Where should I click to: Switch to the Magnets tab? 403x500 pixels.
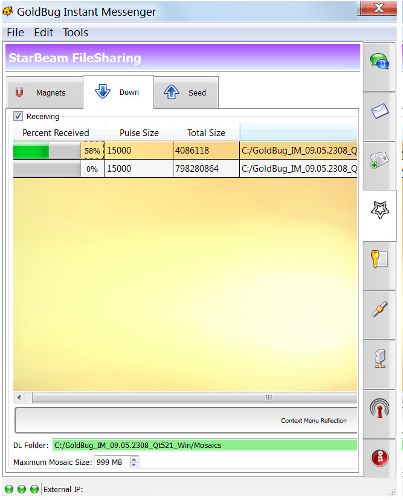tap(45, 93)
